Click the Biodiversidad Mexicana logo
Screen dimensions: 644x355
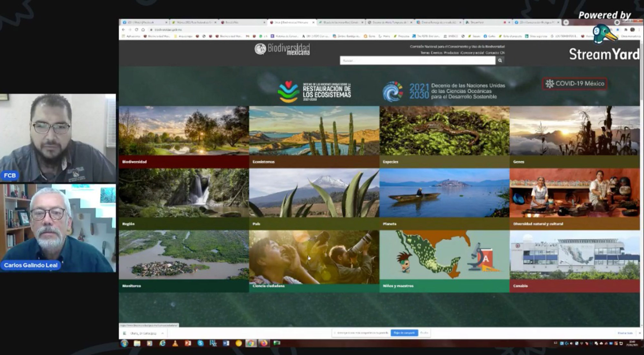pyautogui.click(x=282, y=49)
